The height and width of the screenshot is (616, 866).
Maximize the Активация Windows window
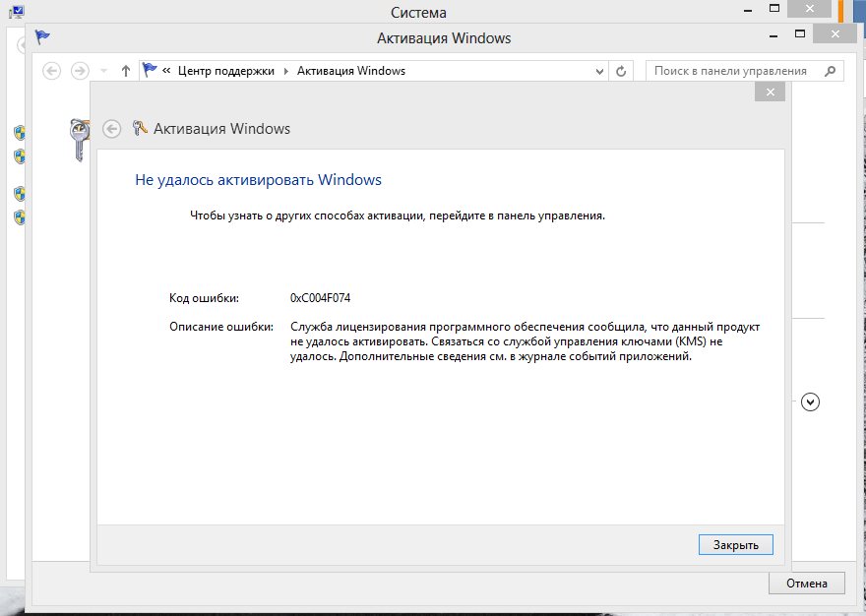[x=799, y=34]
